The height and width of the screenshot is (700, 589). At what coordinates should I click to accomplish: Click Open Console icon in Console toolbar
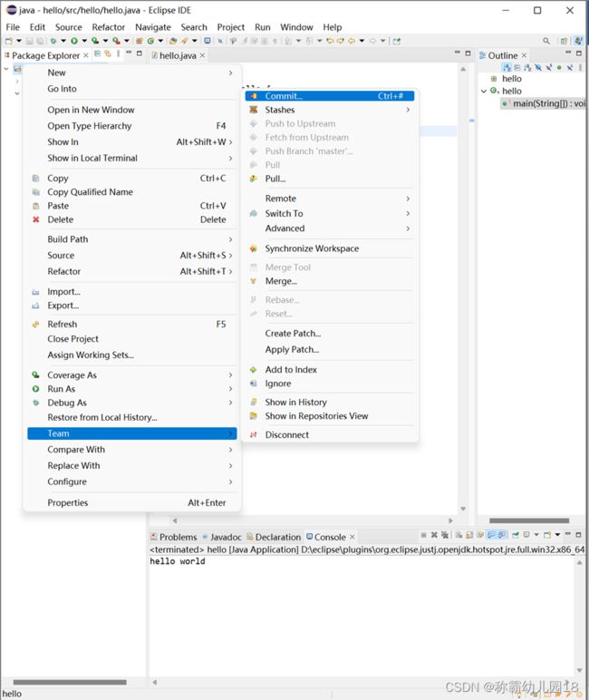tap(547, 534)
